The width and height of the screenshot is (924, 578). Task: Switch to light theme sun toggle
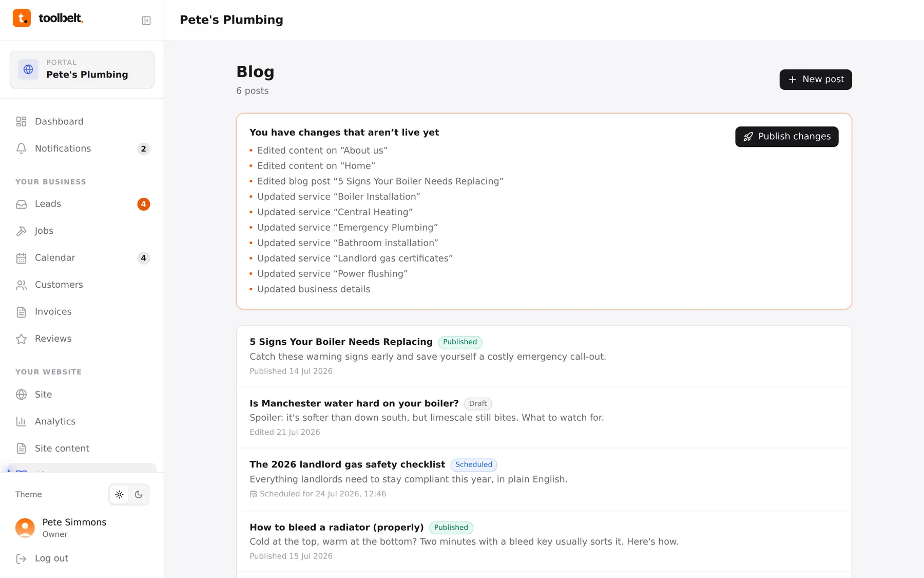click(x=119, y=495)
